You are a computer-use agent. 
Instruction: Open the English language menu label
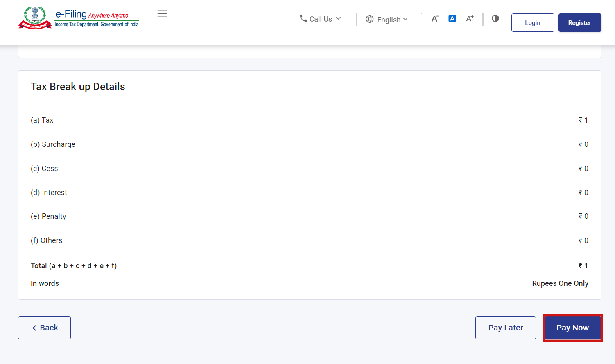389,20
